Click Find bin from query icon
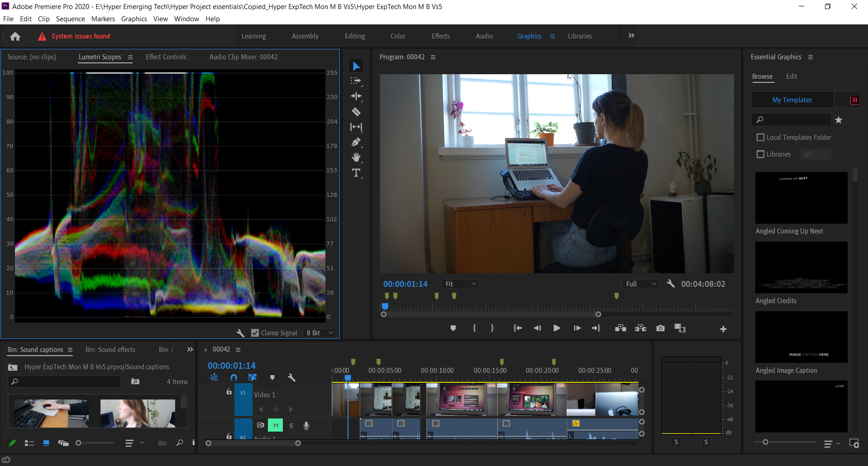Viewport: 868px width, 466px height. [135, 382]
